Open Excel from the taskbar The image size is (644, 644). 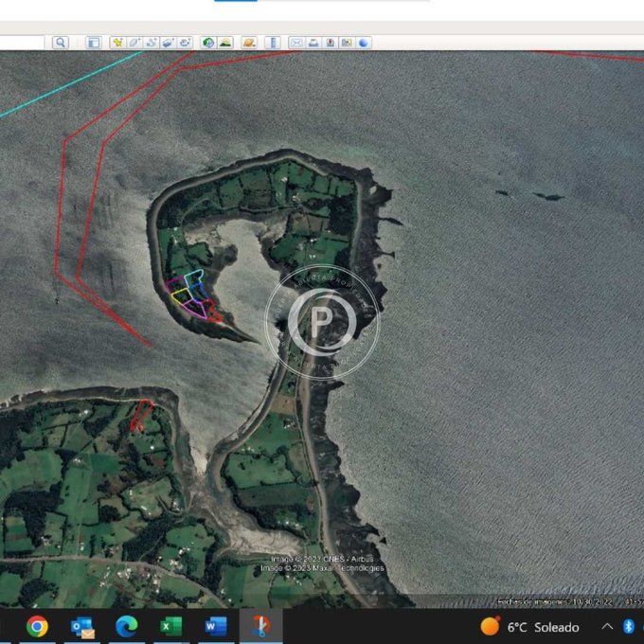click(x=171, y=626)
